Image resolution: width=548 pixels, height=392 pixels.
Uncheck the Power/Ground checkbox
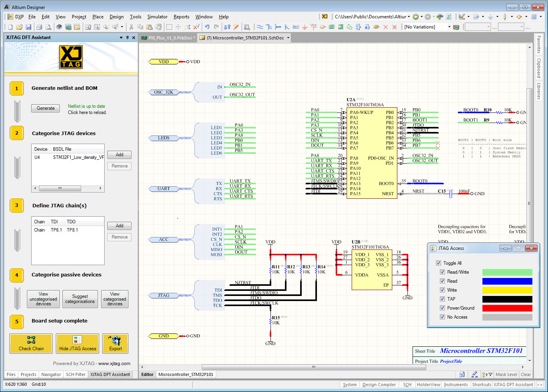443,308
